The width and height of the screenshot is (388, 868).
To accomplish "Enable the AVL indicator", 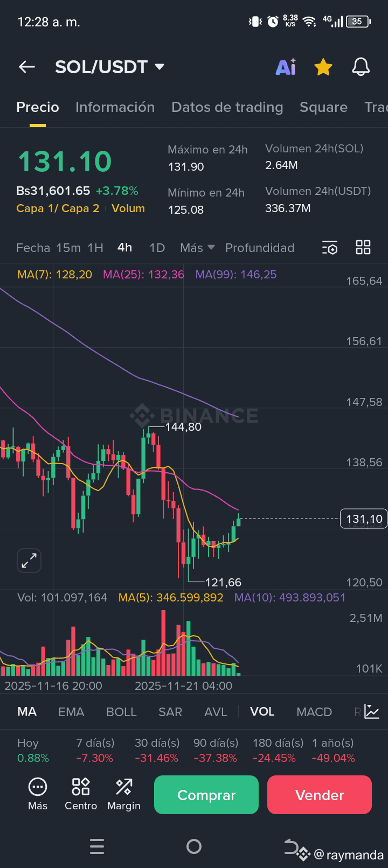I will (x=216, y=712).
